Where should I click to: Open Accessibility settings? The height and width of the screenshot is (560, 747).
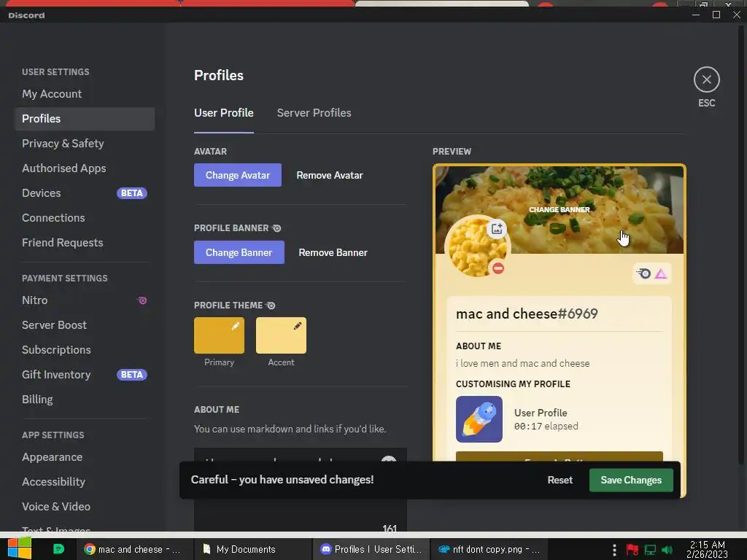pyautogui.click(x=85, y=481)
